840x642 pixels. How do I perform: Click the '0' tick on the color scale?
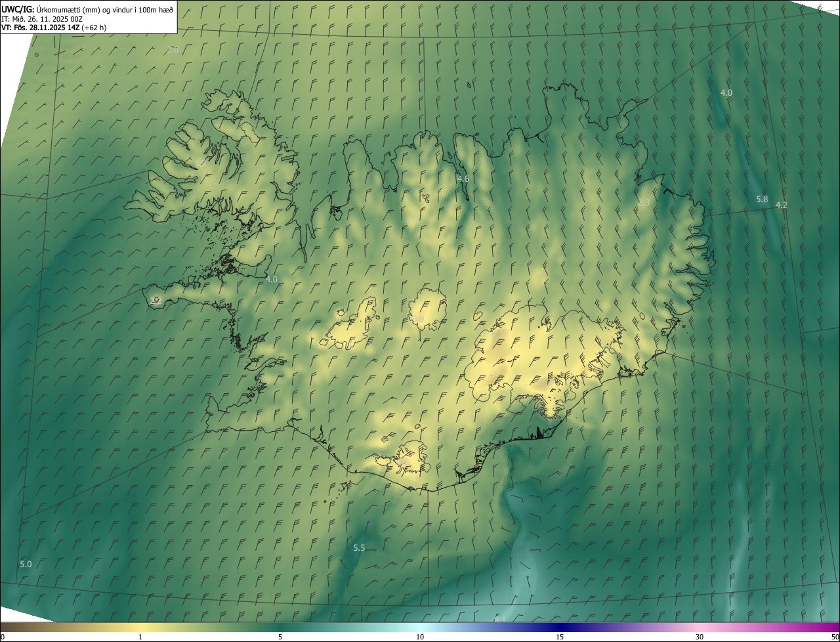[x=2, y=637]
